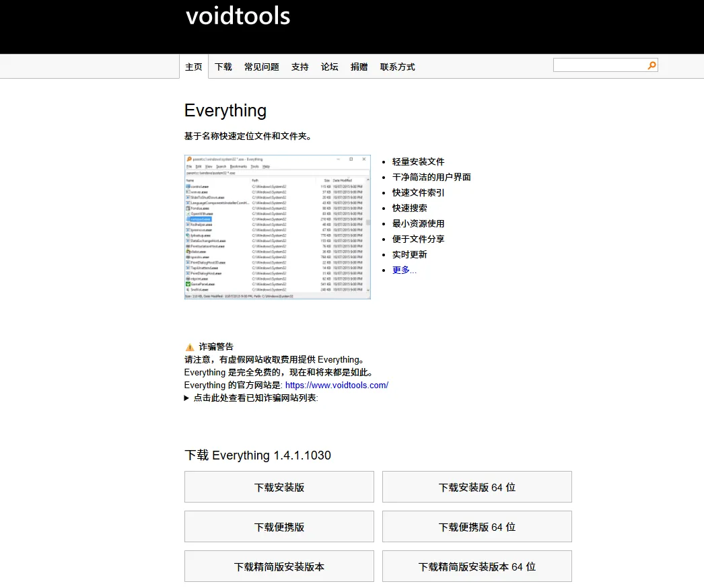
Task: Click the 下载安装版 button
Action: point(279,487)
